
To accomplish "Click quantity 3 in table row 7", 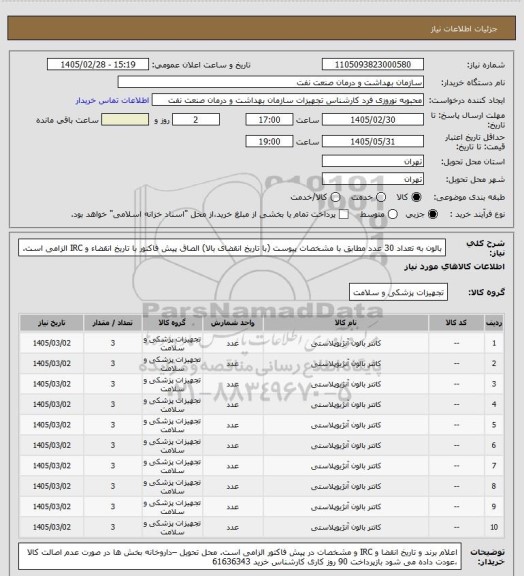I will pyautogui.click(x=113, y=466).
